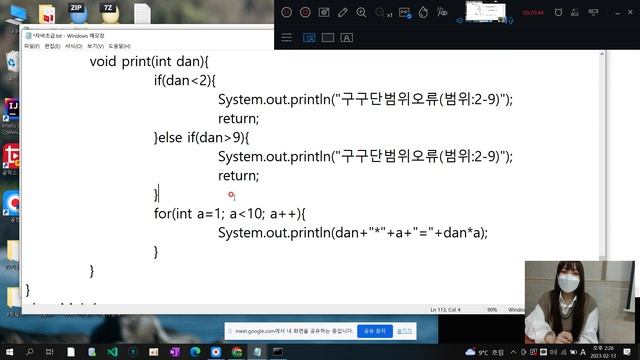Screen dimensions: 640x360
Task: Pause recording in the recorder toolbar
Action: (x=287, y=13)
